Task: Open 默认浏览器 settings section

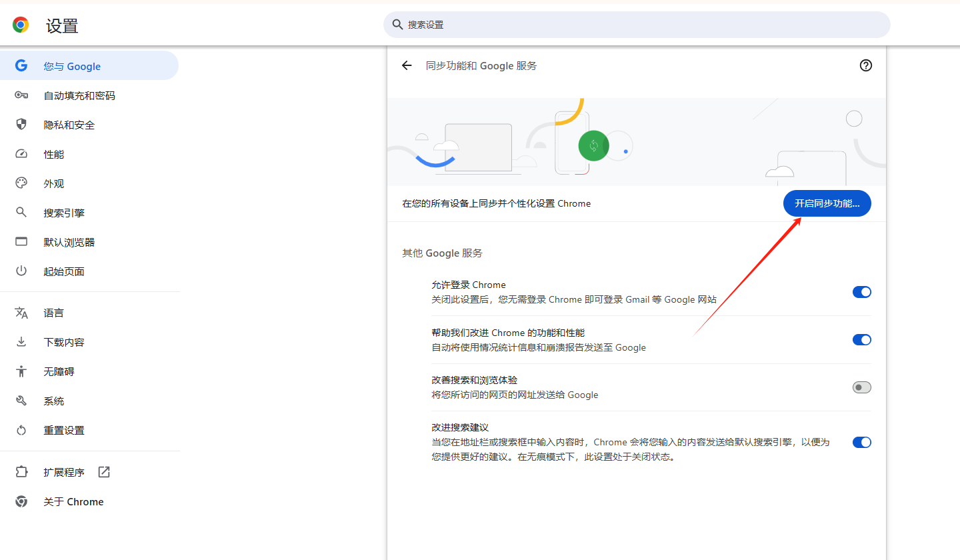Action: coord(89,242)
